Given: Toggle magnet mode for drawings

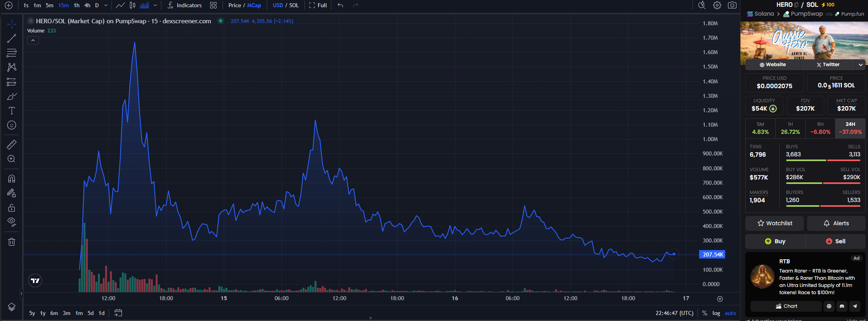Looking at the screenshot, I should (x=12, y=178).
